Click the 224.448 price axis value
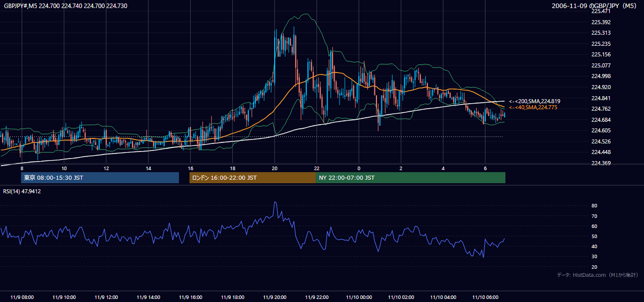The width and height of the screenshot is (644, 302). click(601, 152)
